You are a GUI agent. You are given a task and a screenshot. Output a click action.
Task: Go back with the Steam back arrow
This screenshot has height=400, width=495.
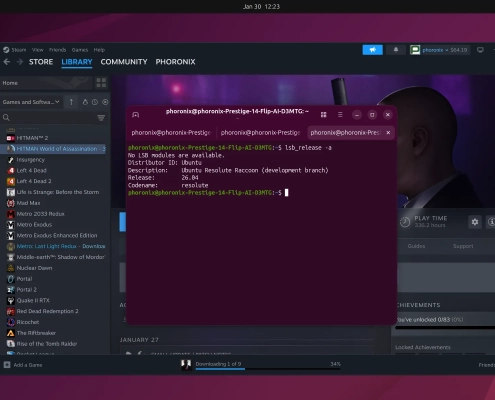(7, 62)
